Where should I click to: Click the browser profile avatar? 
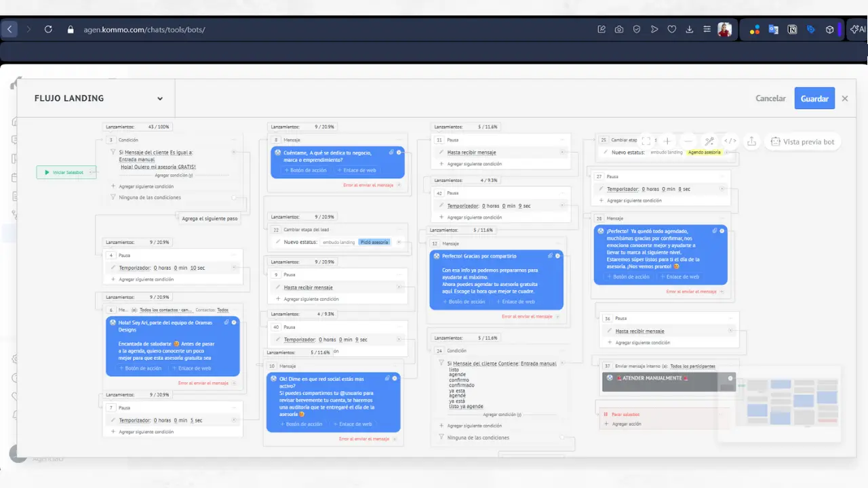tap(724, 29)
